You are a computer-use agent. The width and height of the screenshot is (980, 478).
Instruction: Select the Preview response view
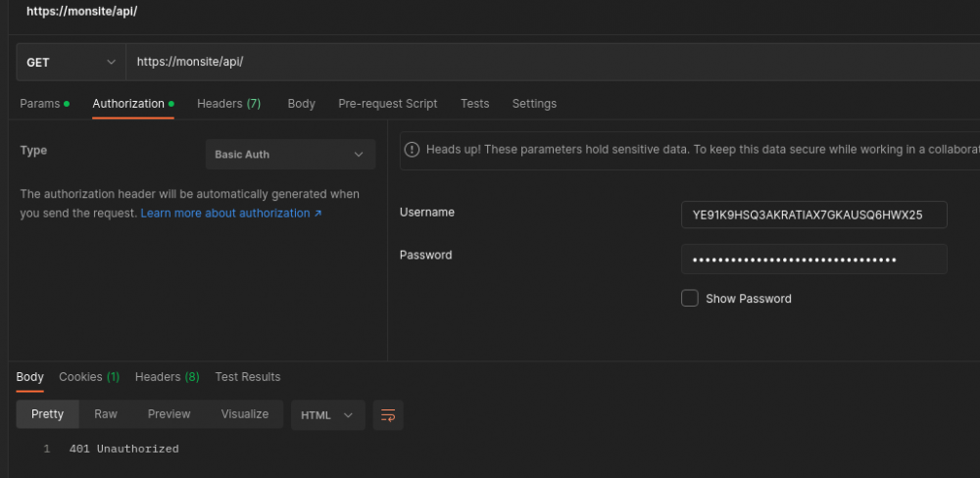[169, 414]
